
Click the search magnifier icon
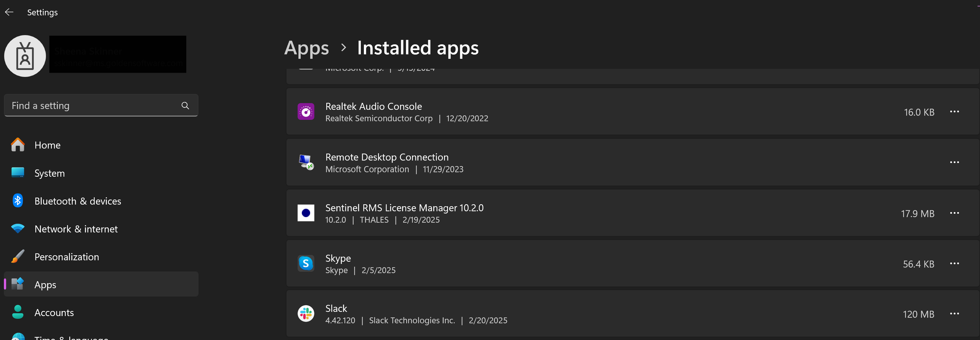point(185,105)
